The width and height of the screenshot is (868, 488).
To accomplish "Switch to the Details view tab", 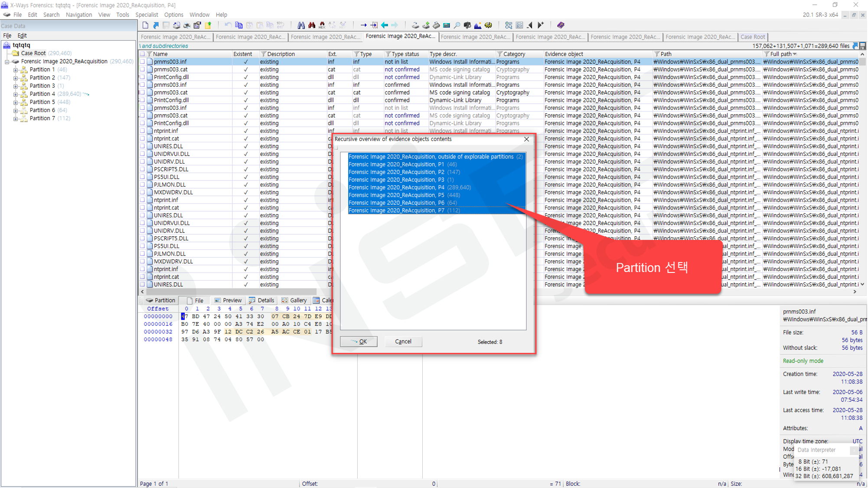I will [x=262, y=300].
